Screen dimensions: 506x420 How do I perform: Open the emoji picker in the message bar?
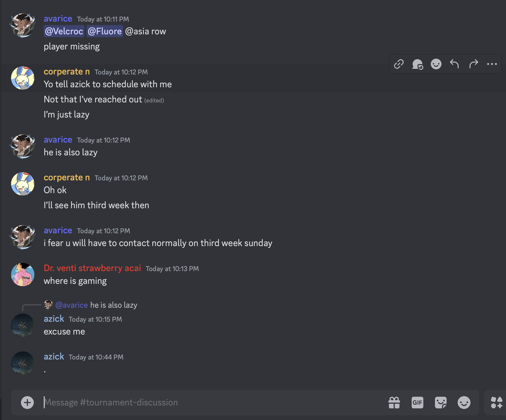(x=464, y=403)
